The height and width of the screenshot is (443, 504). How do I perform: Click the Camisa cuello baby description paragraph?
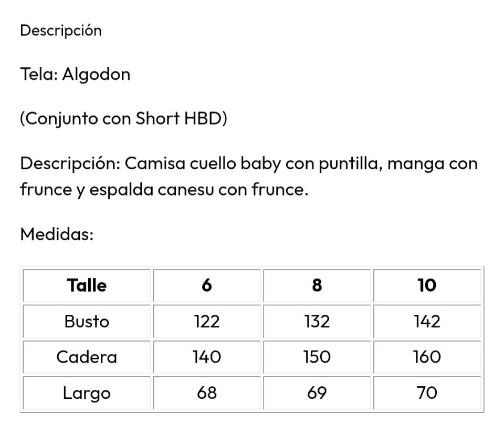(x=249, y=177)
